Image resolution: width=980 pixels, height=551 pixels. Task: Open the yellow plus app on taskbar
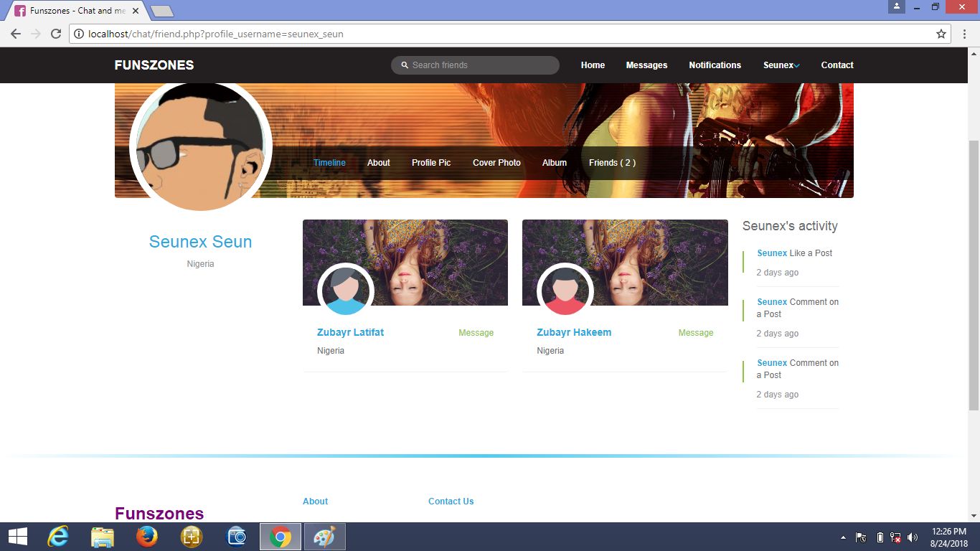coord(192,537)
